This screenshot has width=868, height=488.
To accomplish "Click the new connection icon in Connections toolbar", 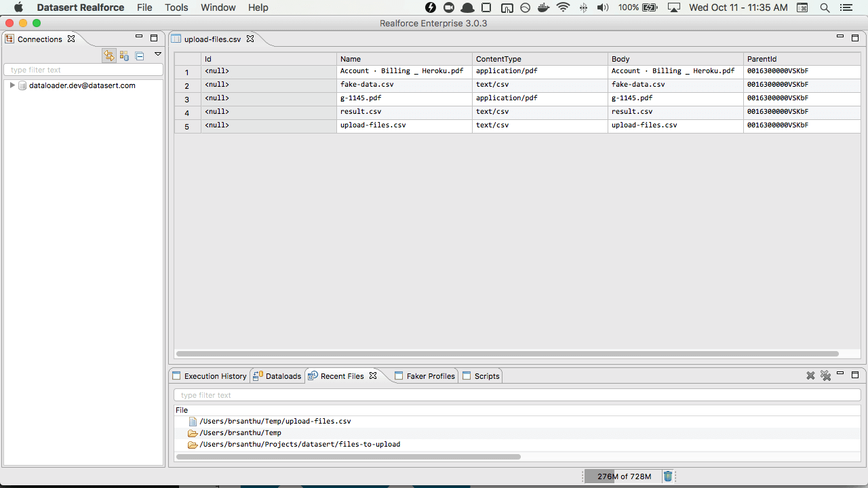I will click(124, 56).
